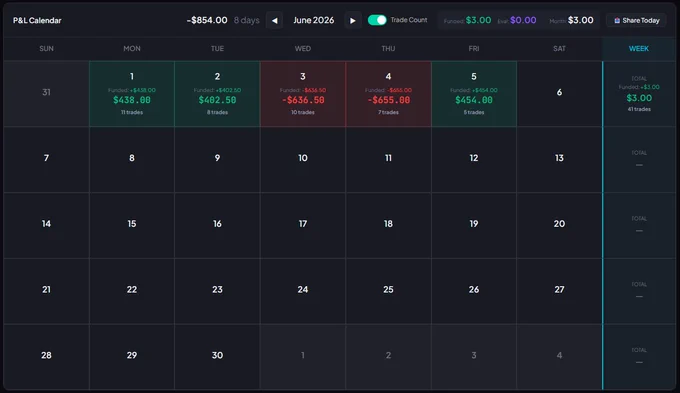Click the Share Today button
Screen dimensions: 680x393
[636, 20]
